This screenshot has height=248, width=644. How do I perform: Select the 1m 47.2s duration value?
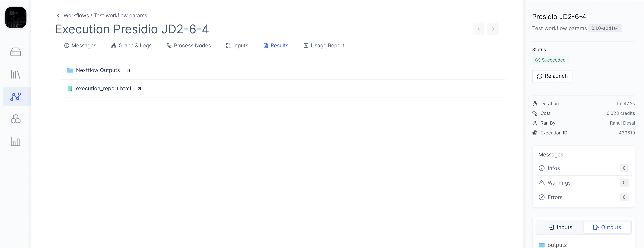626,104
